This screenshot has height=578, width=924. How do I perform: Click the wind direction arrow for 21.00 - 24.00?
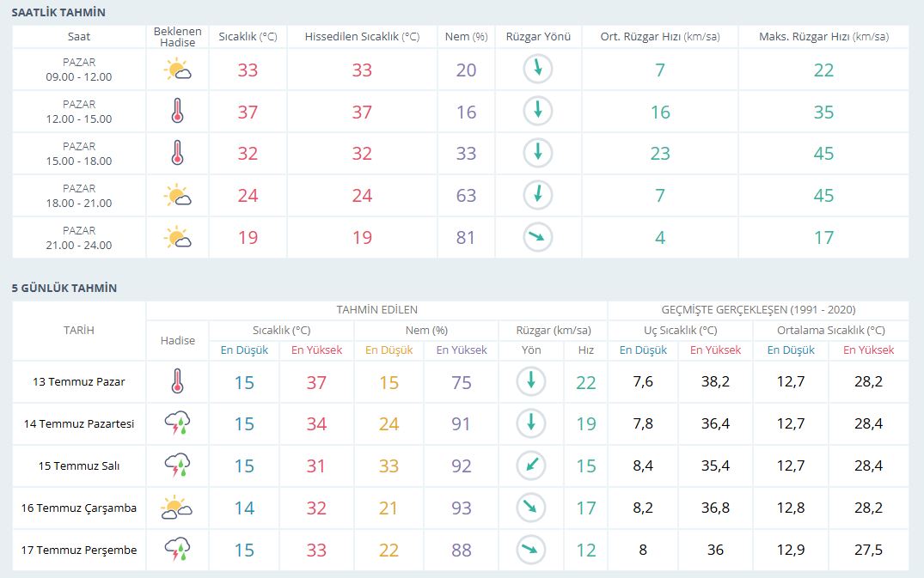point(537,237)
